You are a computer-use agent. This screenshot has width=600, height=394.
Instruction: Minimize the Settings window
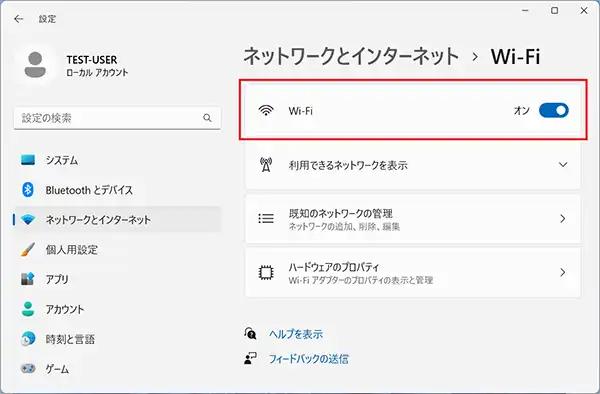click(525, 11)
